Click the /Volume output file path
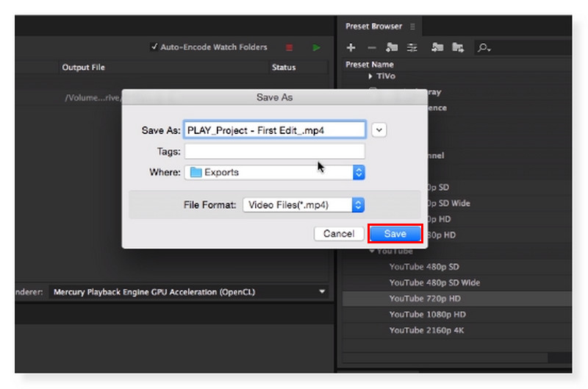588x389 pixels. point(93,98)
